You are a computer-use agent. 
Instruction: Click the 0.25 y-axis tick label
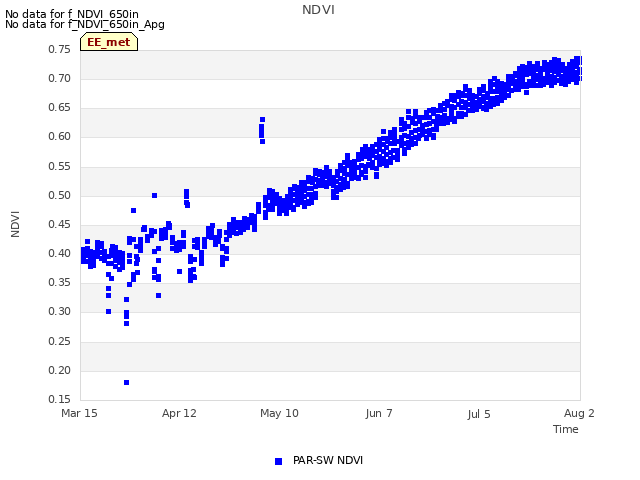tap(59, 341)
